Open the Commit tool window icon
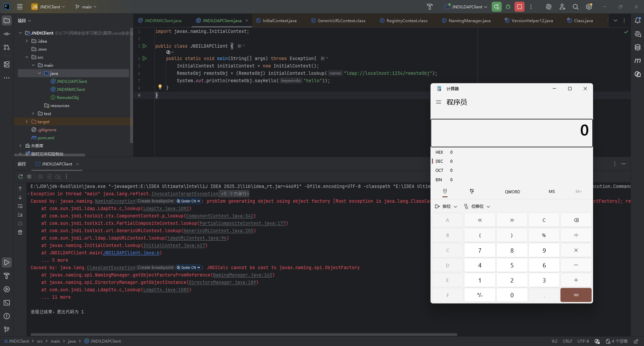The width and height of the screenshot is (644, 346). (7, 34)
